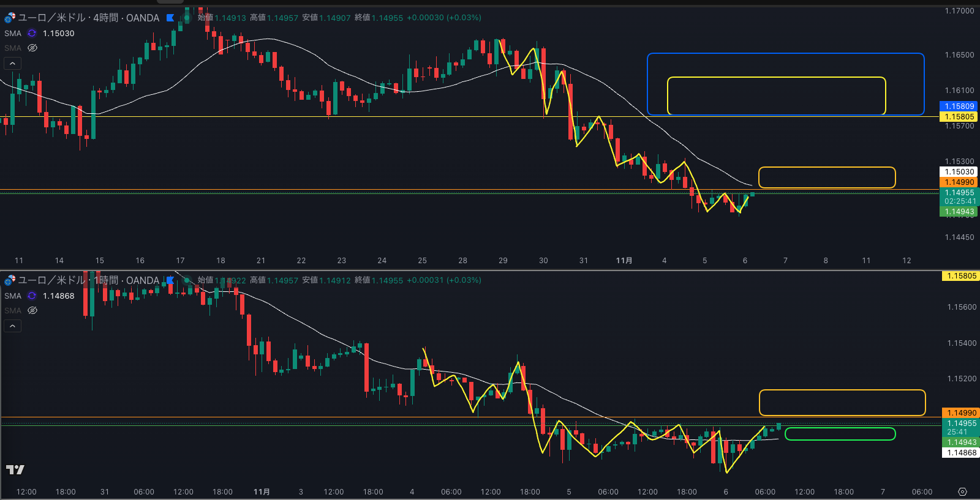This screenshot has width=980, height=500.
Task: Select the first SMA indicator label on 4-hour chart
Action: 13,33
